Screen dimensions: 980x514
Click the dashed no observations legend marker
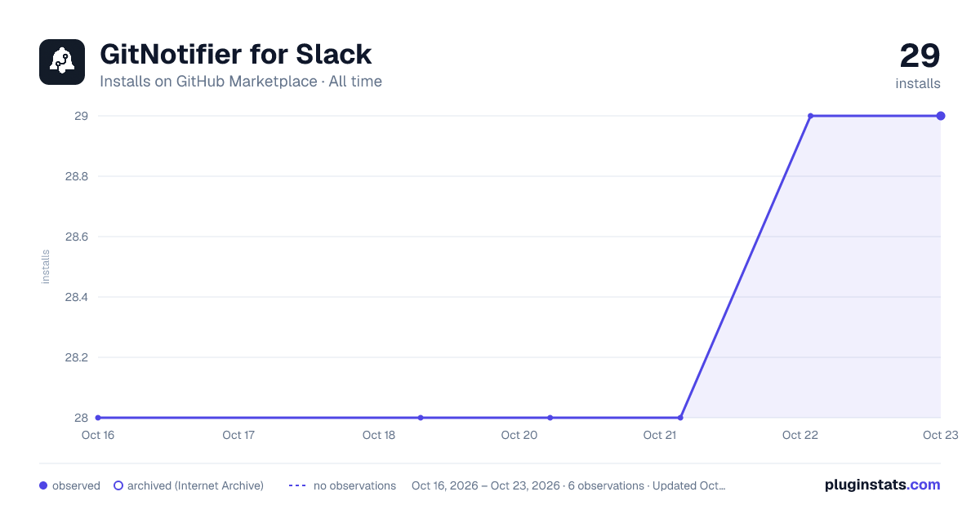(x=297, y=485)
